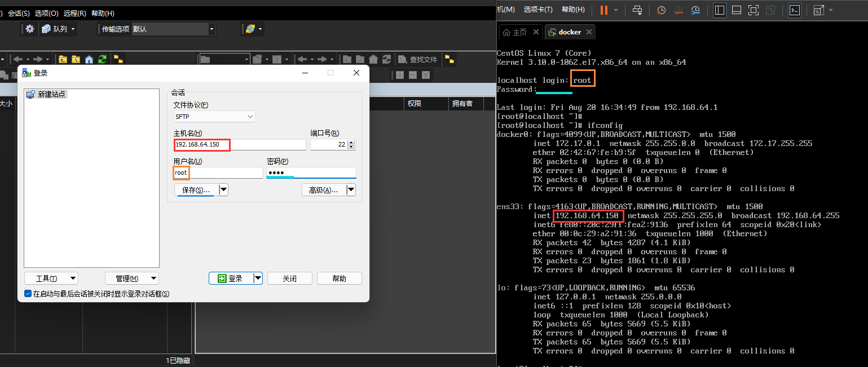Viewport: 868px width, 367px height.
Task: Click the 关闭 button in login dialog
Action: click(289, 278)
